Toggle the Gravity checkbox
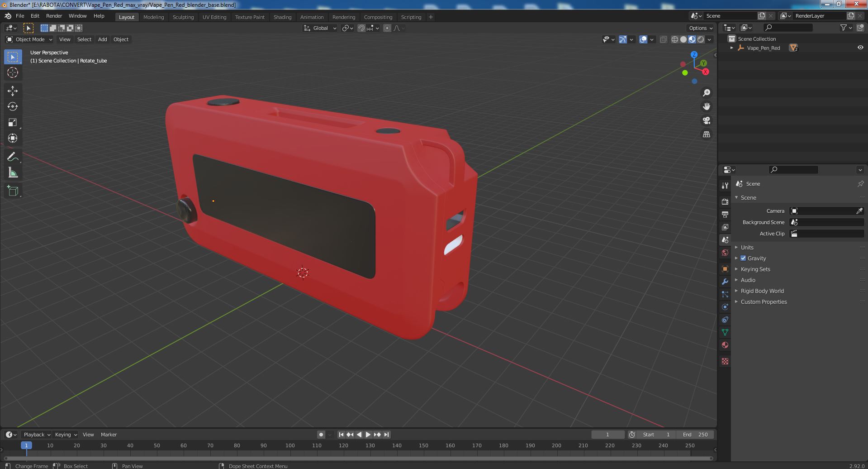Image resolution: width=868 pixels, height=469 pixels. pos(743,258)
